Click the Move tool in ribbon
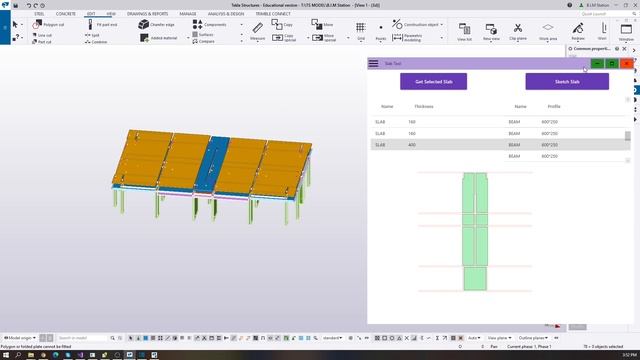The height and width of the screenshot is (360, 640). point(322,24)
